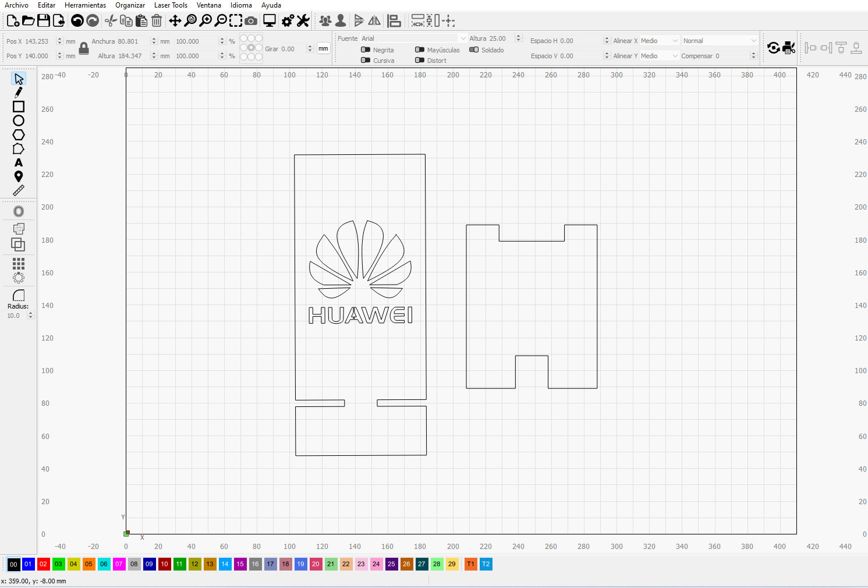Viewport: 868px width, 588px height.
Task: Open the Normal text mode dropdown
Action: [x=720, y=41]
